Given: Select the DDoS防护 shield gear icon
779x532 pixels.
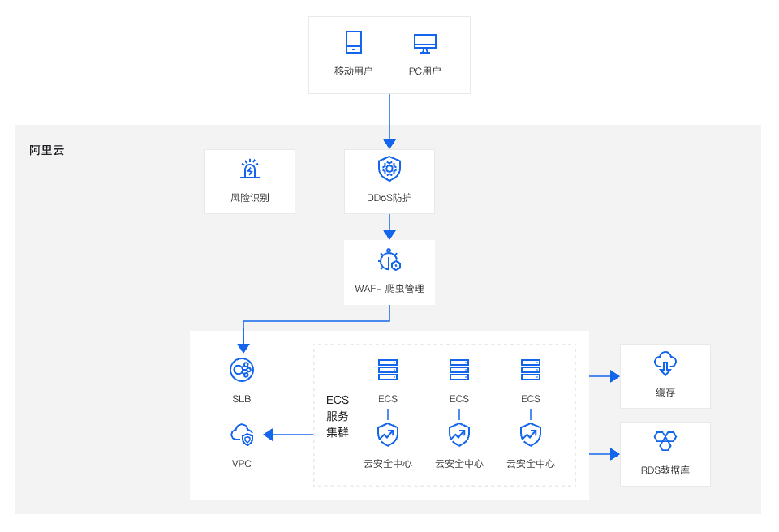Looking at the screenshot, I should [389, 169].
